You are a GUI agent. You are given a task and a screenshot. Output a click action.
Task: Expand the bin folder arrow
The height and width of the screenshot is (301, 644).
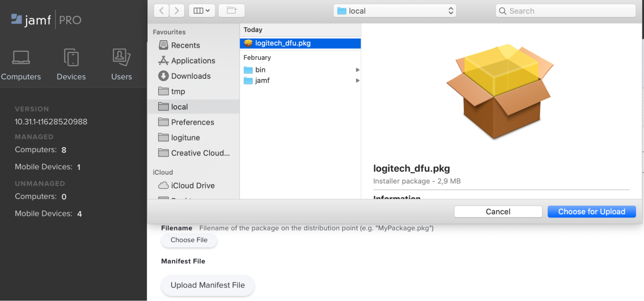(x=357, y=70)
